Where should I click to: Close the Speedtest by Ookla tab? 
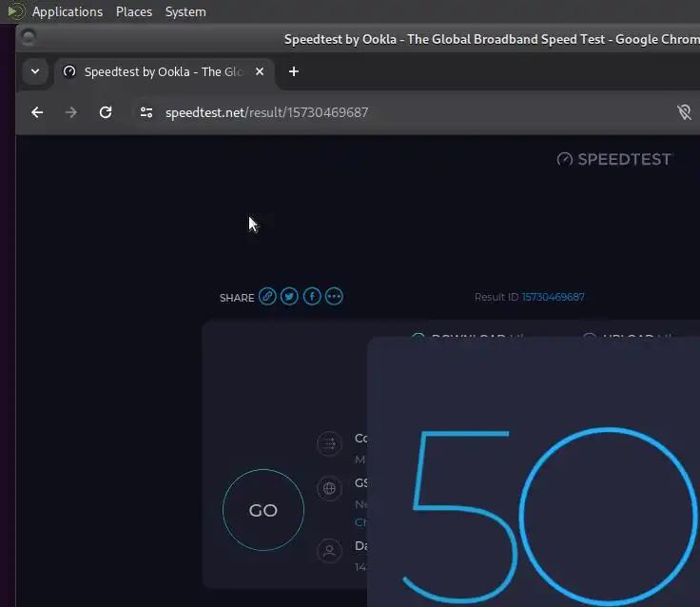260,71
